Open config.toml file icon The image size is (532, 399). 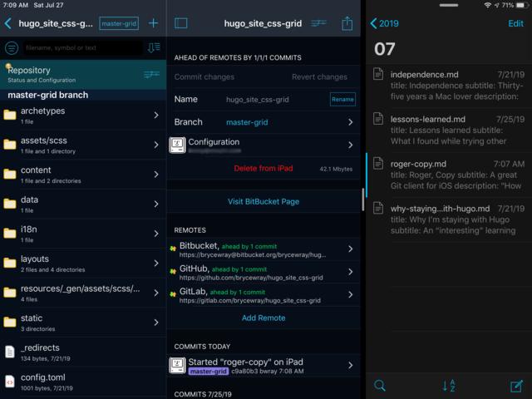coord(10,382)
